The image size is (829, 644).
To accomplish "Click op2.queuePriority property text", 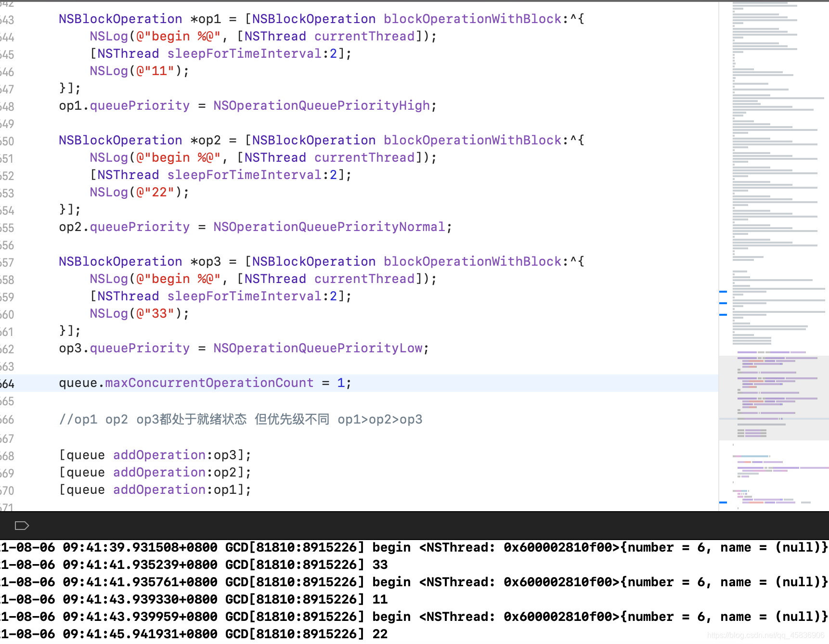I will click(124, 227).
